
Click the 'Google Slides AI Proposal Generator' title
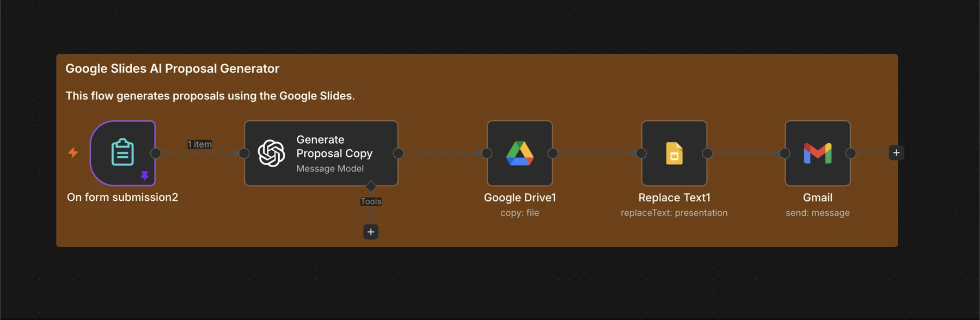(173, 69)
